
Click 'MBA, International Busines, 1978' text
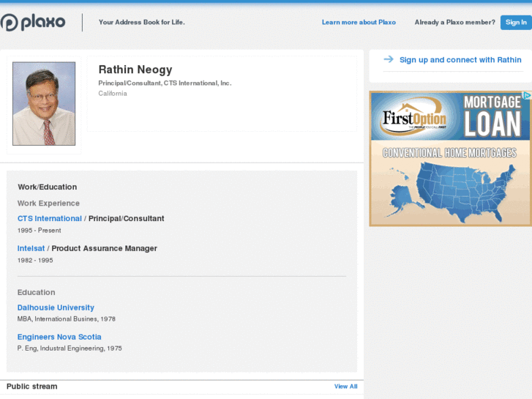(x=67, y=319)
